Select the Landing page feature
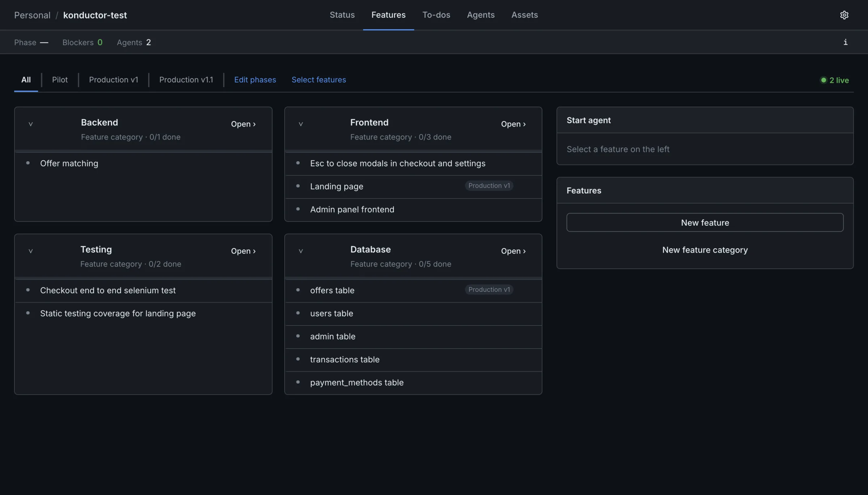The height and width of the screenshot is (495, 868). tap(413, 187)
